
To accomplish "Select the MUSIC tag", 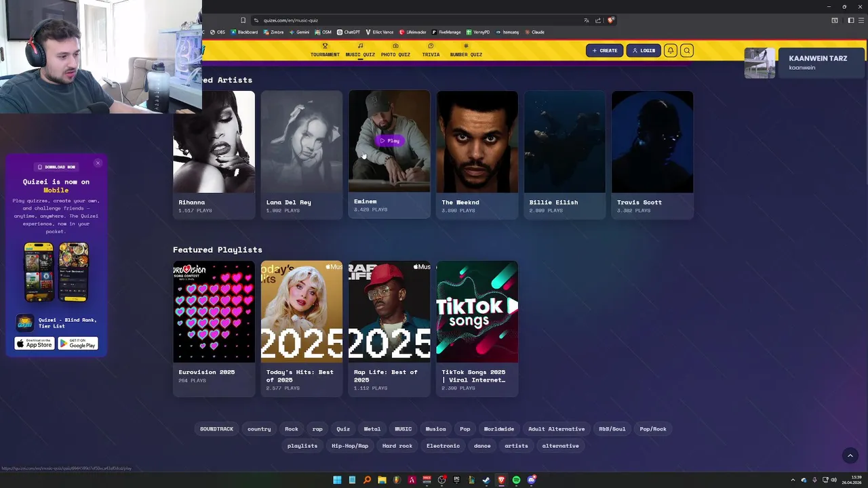I will (403, 429).
